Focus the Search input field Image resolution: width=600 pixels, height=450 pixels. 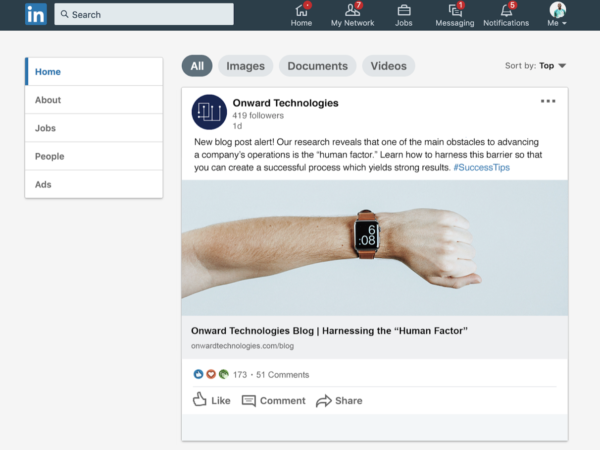click(144, 14)
